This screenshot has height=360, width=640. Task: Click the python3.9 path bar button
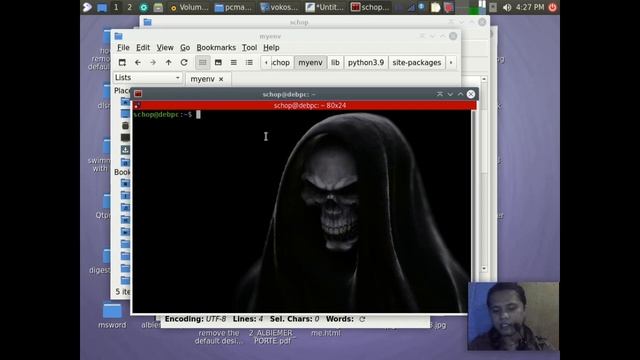tap(366, 62)
